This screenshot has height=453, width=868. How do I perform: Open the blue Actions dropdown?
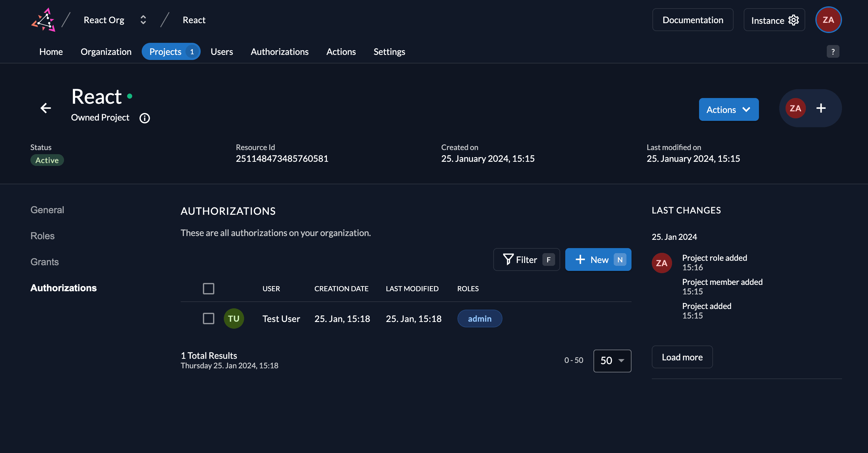tap(729, 109)
